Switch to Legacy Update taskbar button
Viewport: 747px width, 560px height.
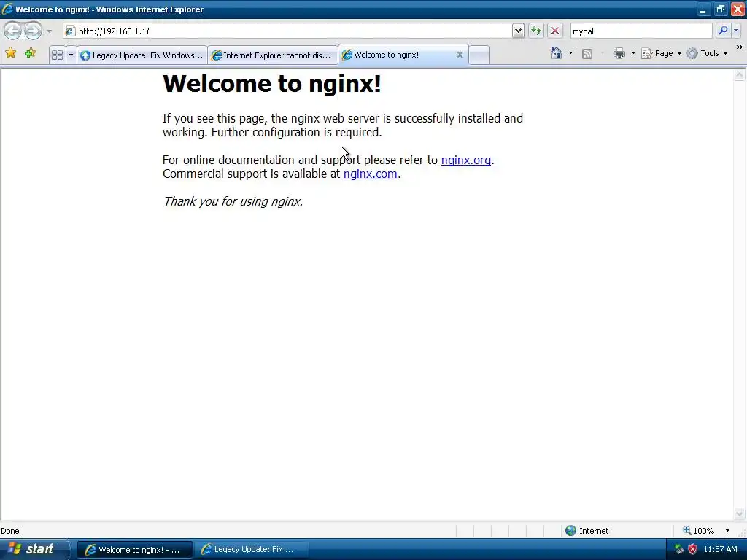coord(251,549)
